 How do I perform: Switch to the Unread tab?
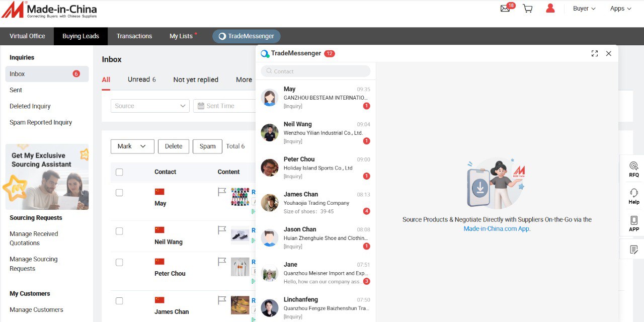click(141, 79)
